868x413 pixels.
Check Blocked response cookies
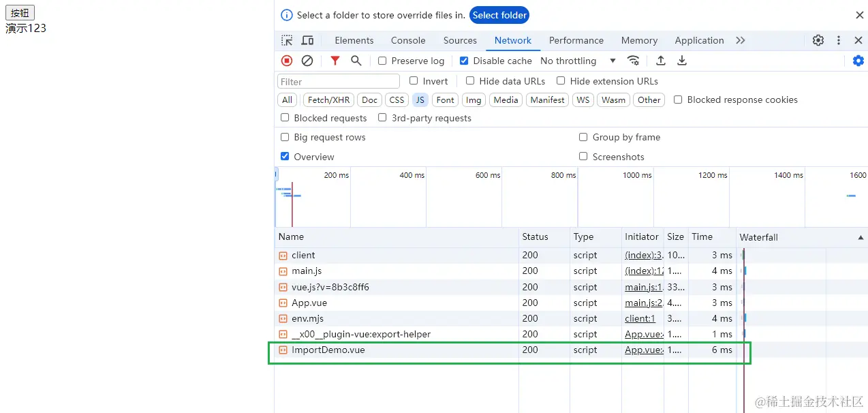678,100
